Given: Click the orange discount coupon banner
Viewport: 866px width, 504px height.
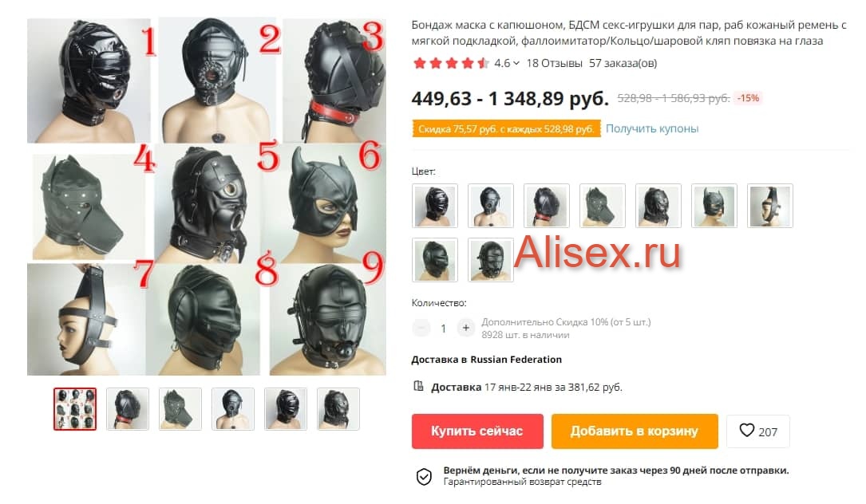Looking at the screenshot, I should (x=506, y=128).
